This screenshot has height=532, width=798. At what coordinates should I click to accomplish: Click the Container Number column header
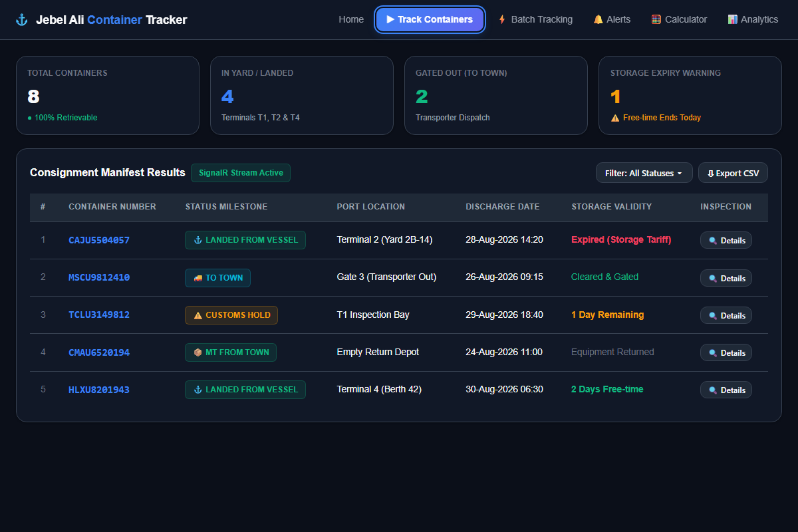(x=112, y=207)
